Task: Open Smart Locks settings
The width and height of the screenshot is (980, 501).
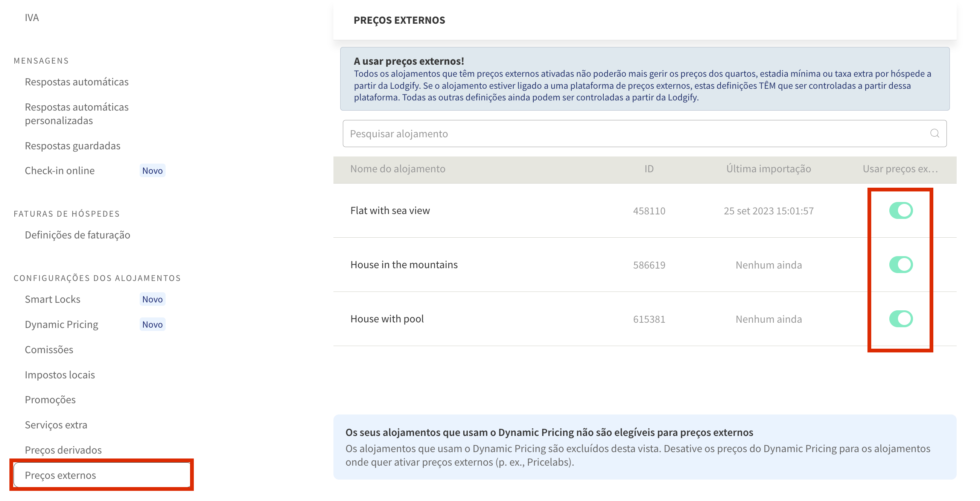Action: [53, 299]
